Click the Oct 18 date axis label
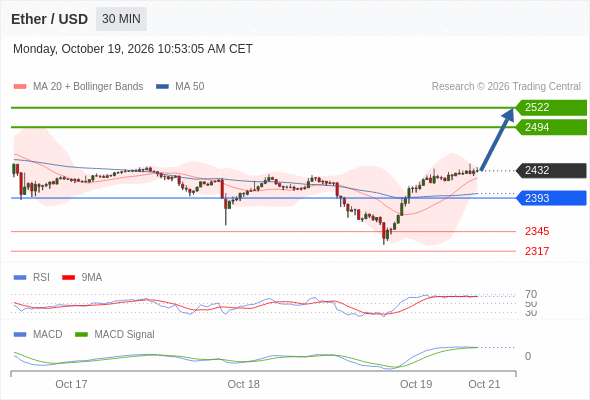 (243, 384)
